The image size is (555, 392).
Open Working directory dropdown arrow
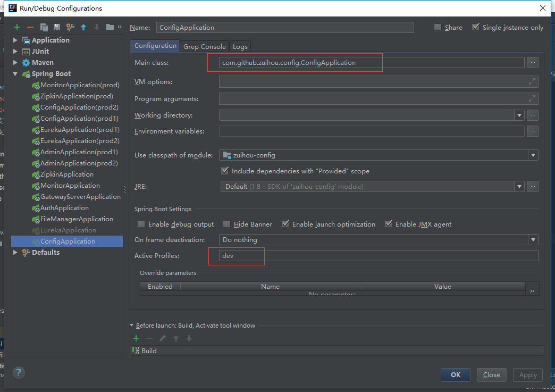(519, 115)
